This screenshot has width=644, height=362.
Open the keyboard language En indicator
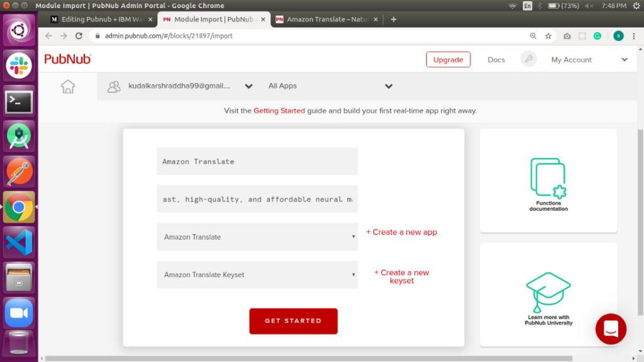(x=528, y=6)
